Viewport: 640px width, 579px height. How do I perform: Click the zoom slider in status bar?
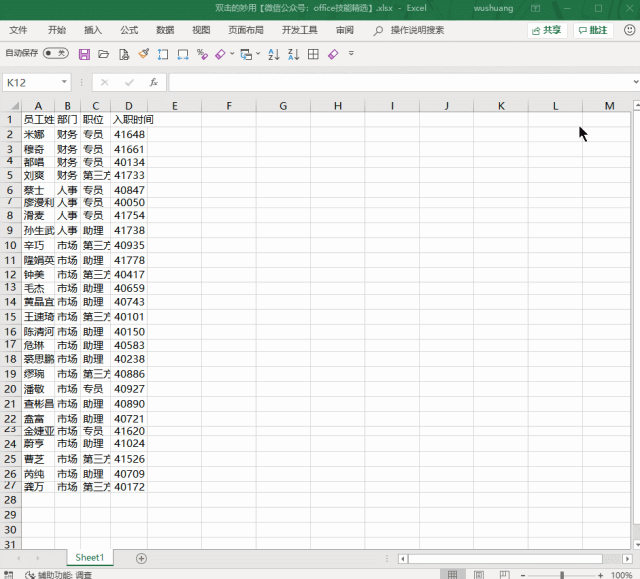[x=562, y=575]
